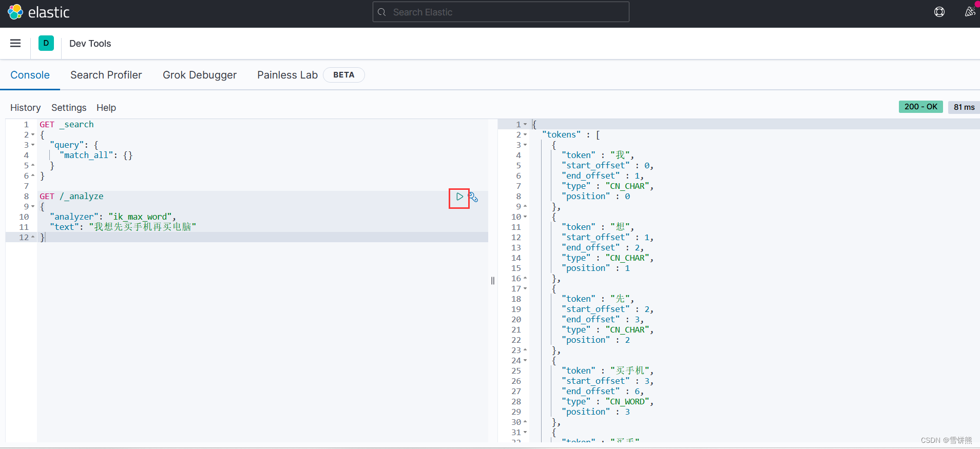
Task: Focus the Search Elastic field
Action: point(501,12)
